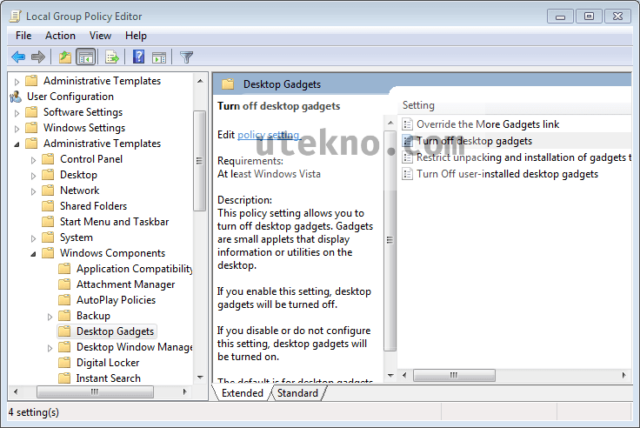Open the Action menu
The width and height of the screenshot is (640, 428).
60,36
